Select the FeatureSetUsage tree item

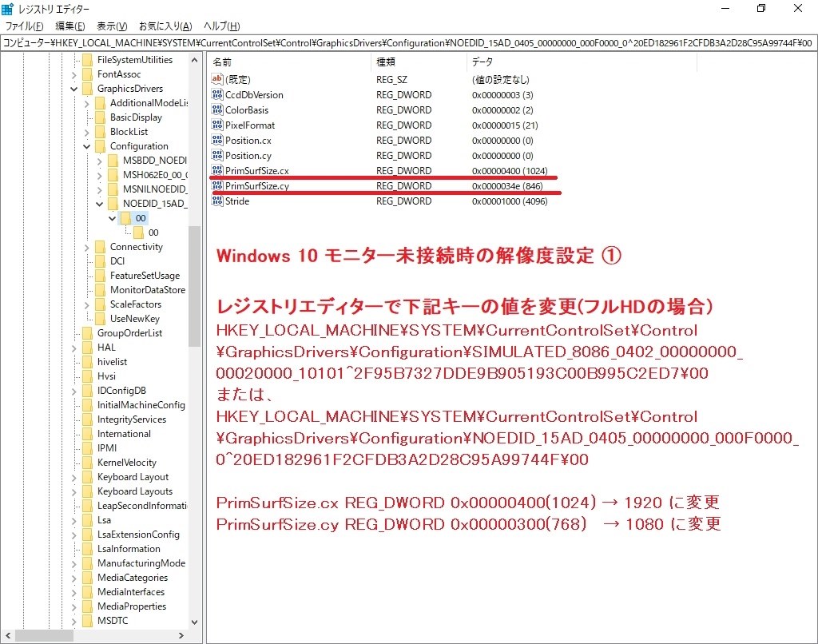pos(145,276)
